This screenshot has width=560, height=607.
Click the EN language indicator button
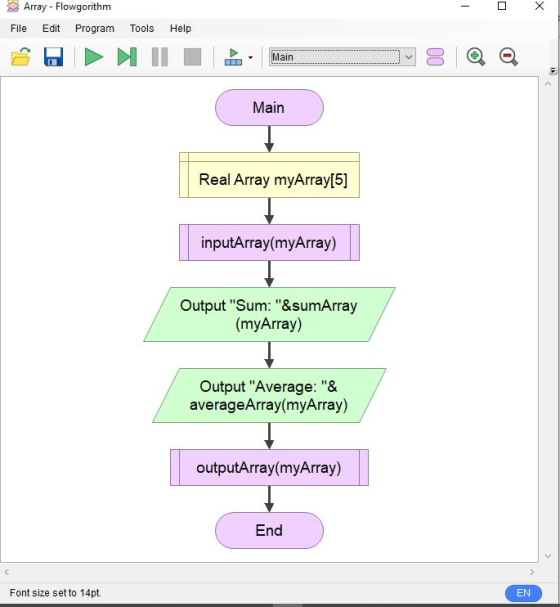click(x=523, y=593)
